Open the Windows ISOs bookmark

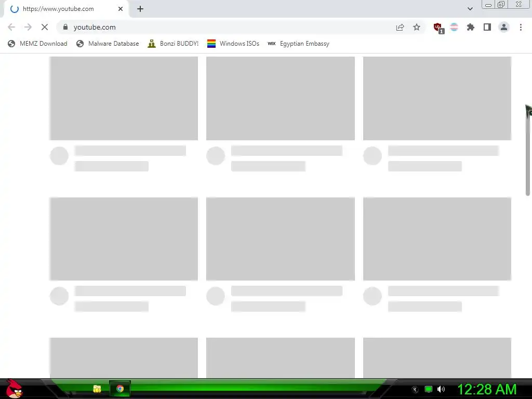point(233,44)
